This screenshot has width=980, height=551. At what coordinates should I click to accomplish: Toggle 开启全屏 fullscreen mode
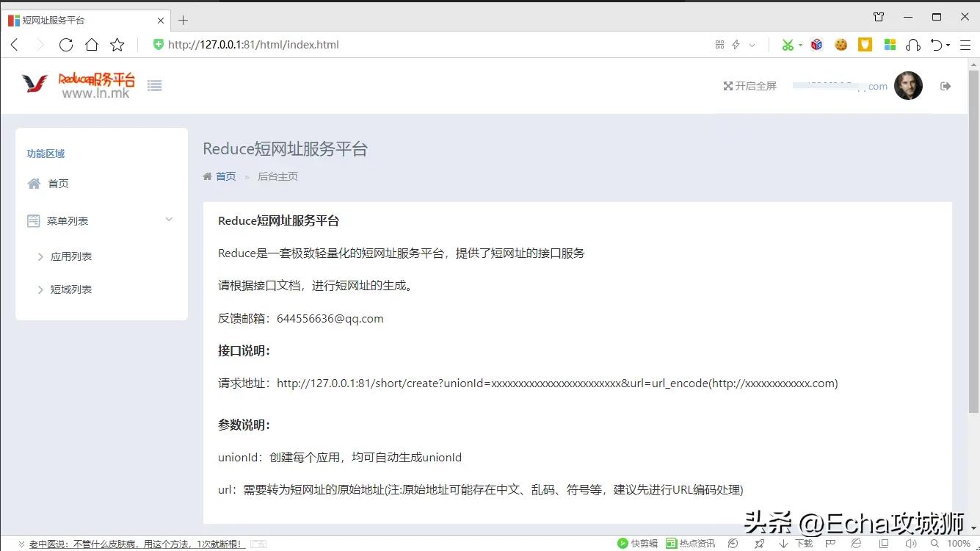749,86
